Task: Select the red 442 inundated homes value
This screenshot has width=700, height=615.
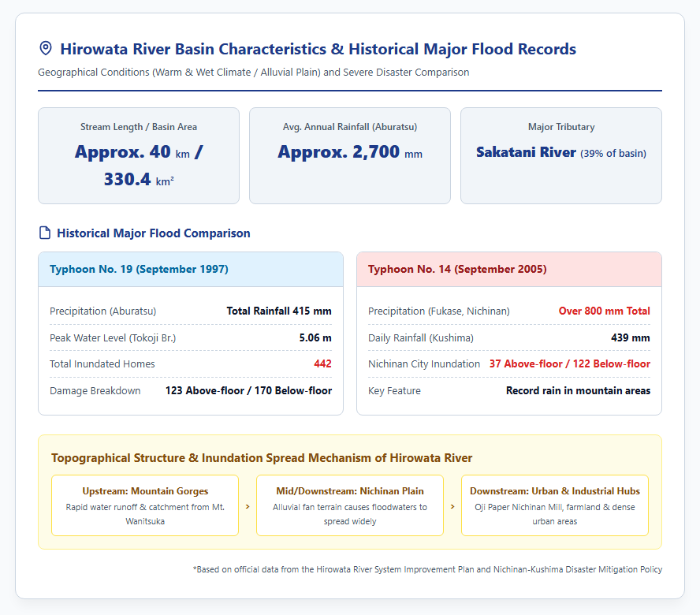Action: [322, 364]
